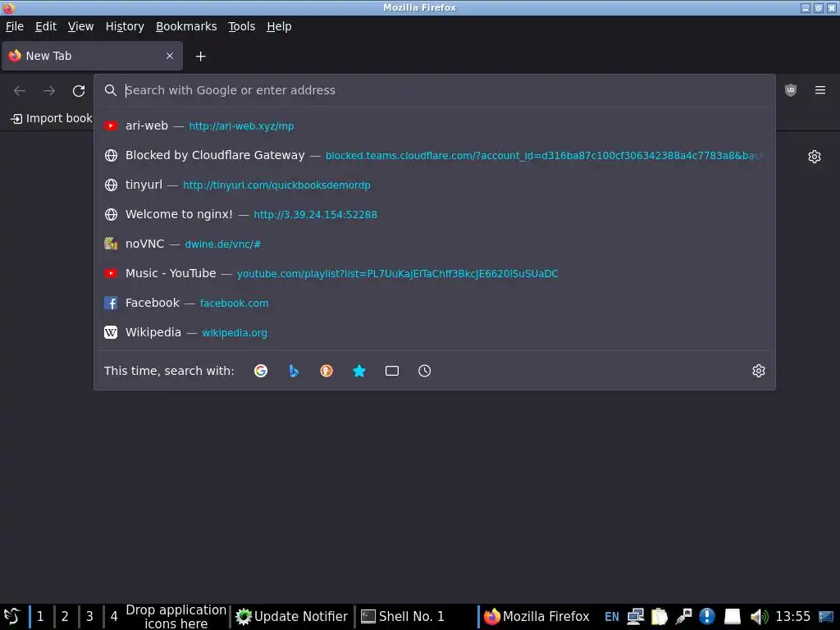The height and width of the screenshot is (630, 840).
Task: Search this time with DuckDuckGo icon
Action: [x=326, y=371]
